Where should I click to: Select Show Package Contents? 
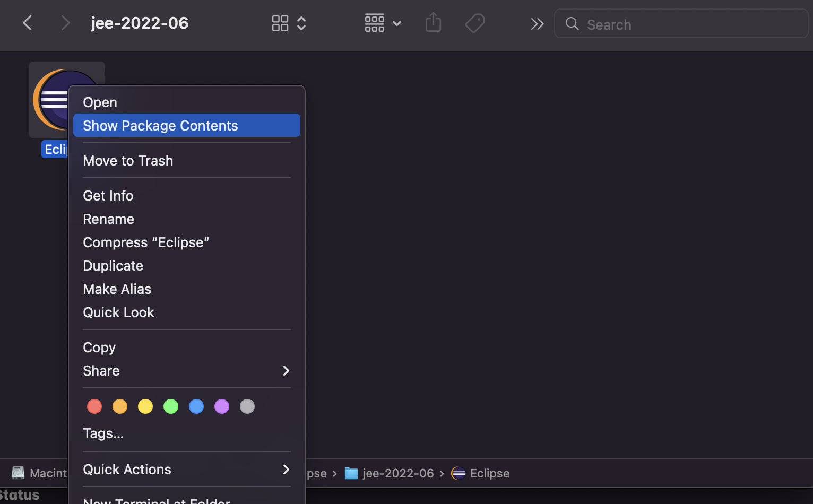pyautogui.click(x=160, y=125)
